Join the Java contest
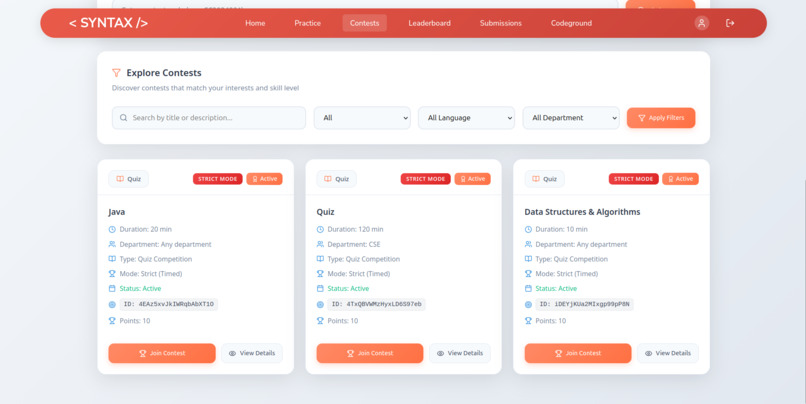806x404 pixels. click(162, 353)
